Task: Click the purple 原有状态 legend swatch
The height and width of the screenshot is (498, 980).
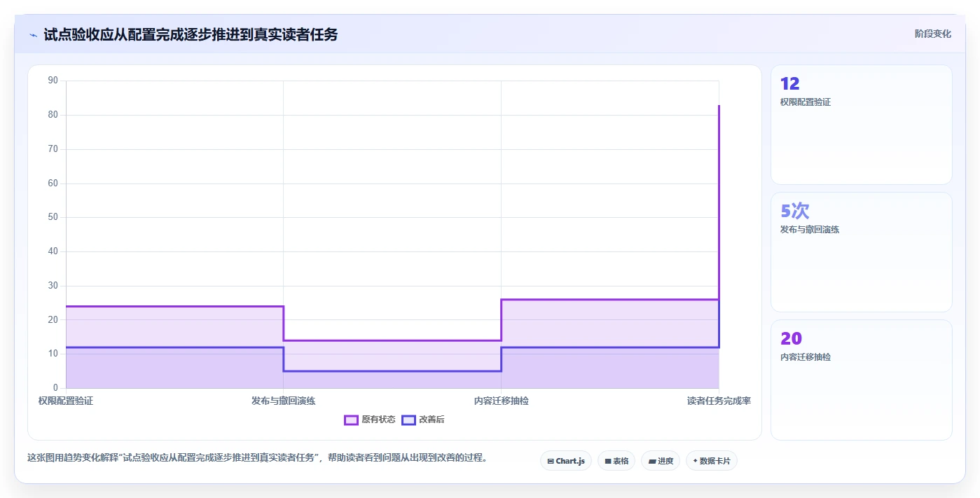Action: [351, 420]
